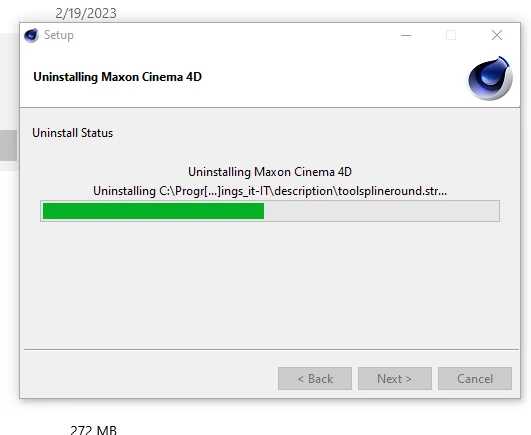Click the grey highlighted row left of the dialog

pyautogui.click(x=8, y=146)
